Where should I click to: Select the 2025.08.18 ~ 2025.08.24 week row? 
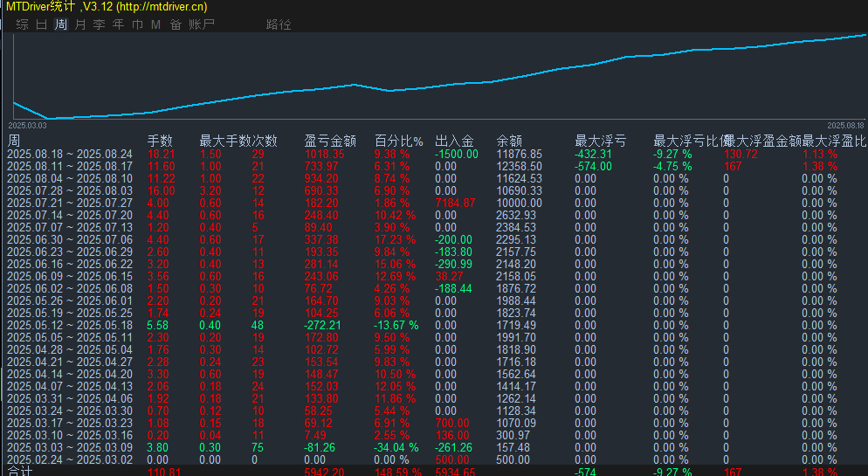click(x=70, y=154)
